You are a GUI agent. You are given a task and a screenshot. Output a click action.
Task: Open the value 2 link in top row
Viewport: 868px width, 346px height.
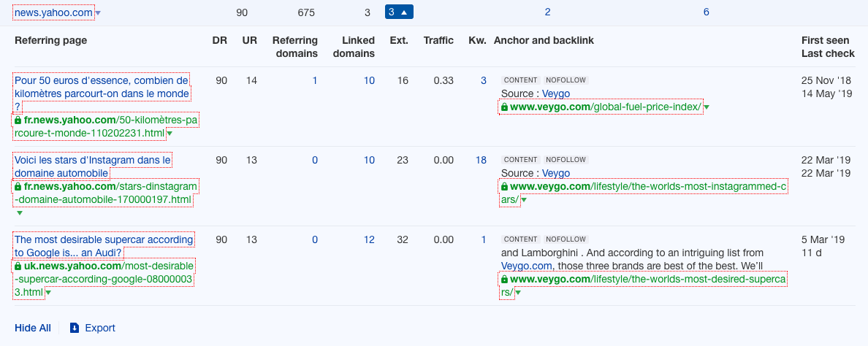(x=547, y=12)
